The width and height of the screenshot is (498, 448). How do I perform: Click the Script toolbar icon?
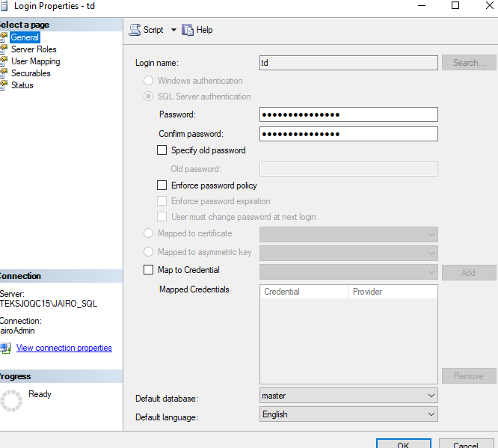pyautogui.click(x=135, y=30)
